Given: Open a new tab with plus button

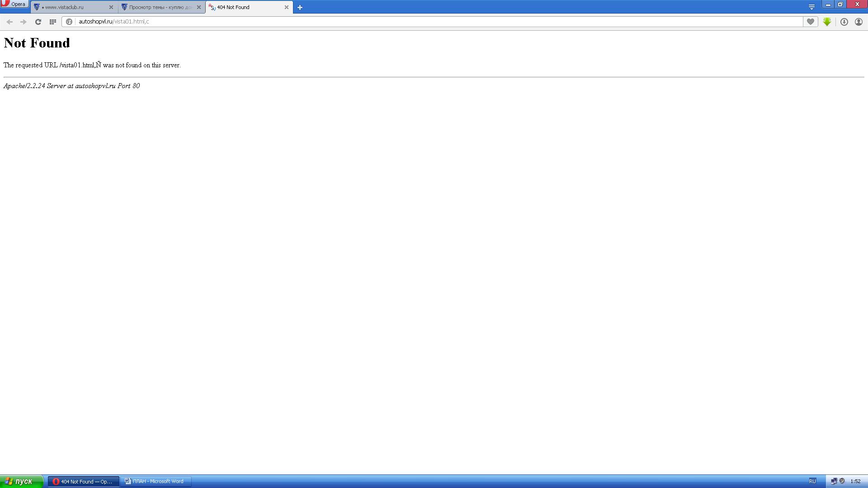Looking at the screenshot, I should (x=300, y=7).
